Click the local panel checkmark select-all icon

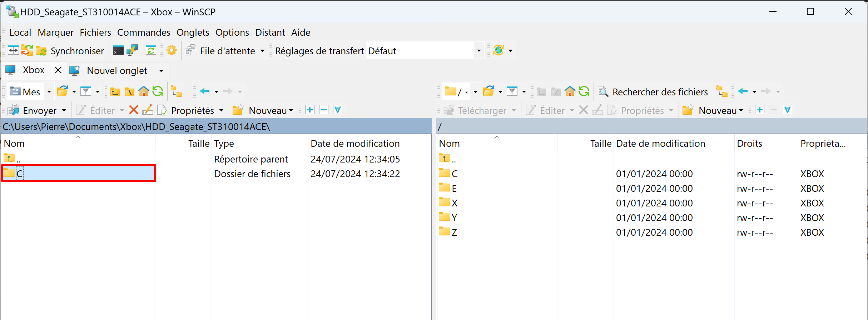tap(338, 110)
